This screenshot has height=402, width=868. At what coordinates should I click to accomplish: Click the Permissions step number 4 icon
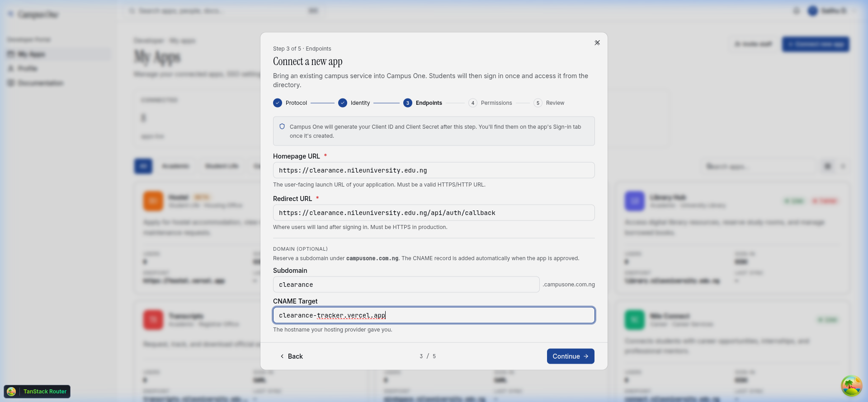[x=473, y=103]
